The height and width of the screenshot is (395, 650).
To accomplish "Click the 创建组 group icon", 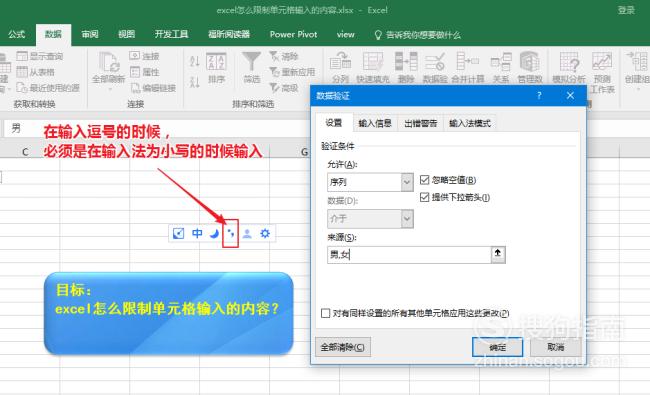I will click(638, 62).
